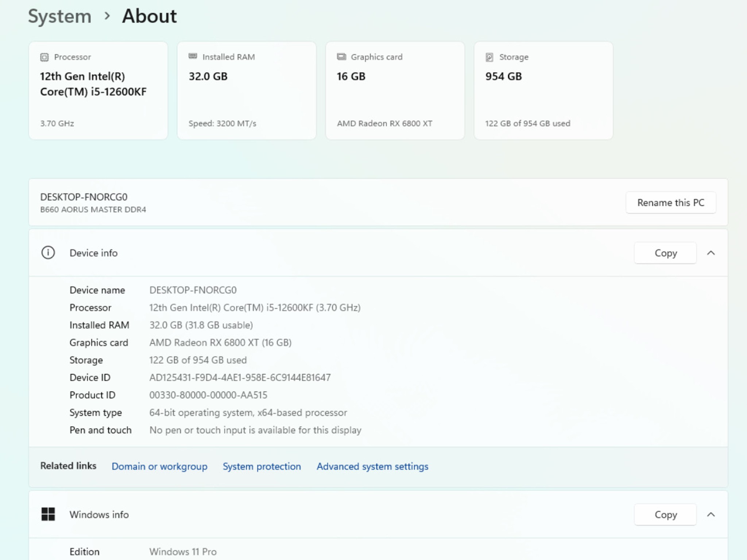Click the Storage drive icon
The height and width of the screenshot is (560, 747).
coord(489,57)
